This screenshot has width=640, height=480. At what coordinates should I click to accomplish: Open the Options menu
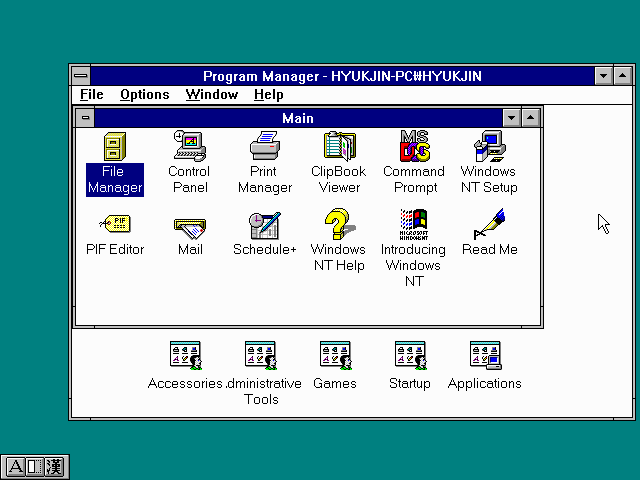coord(144,95)
